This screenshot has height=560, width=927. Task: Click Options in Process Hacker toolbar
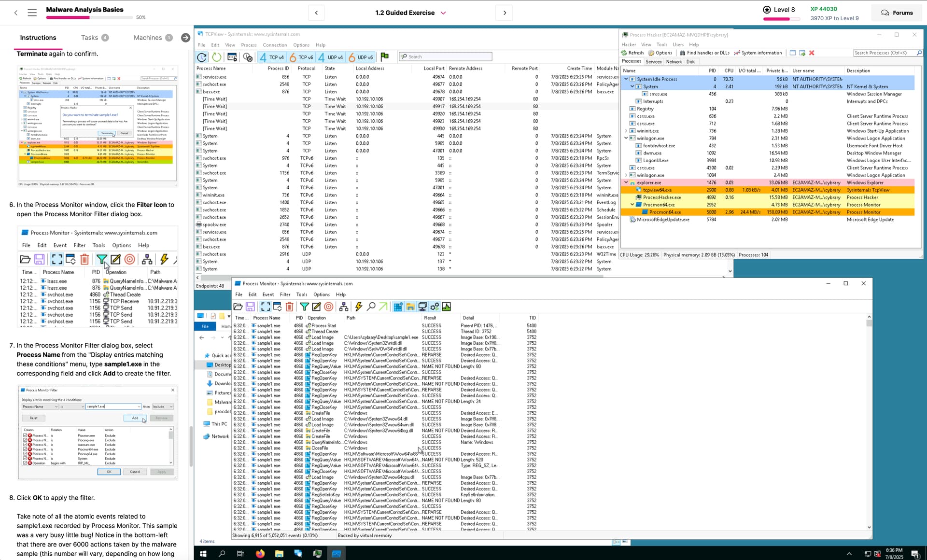coord(660,53)
